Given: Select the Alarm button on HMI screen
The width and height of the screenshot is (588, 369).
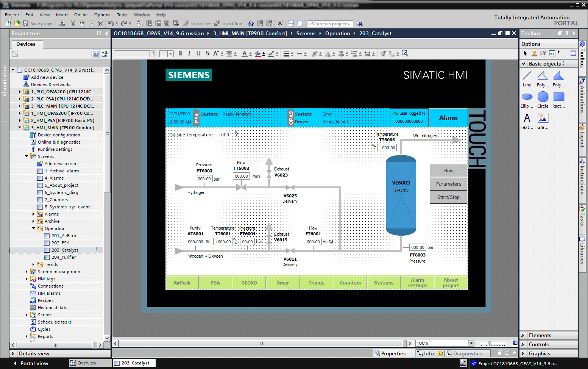Looking at the screenshot, I should 448,118.
